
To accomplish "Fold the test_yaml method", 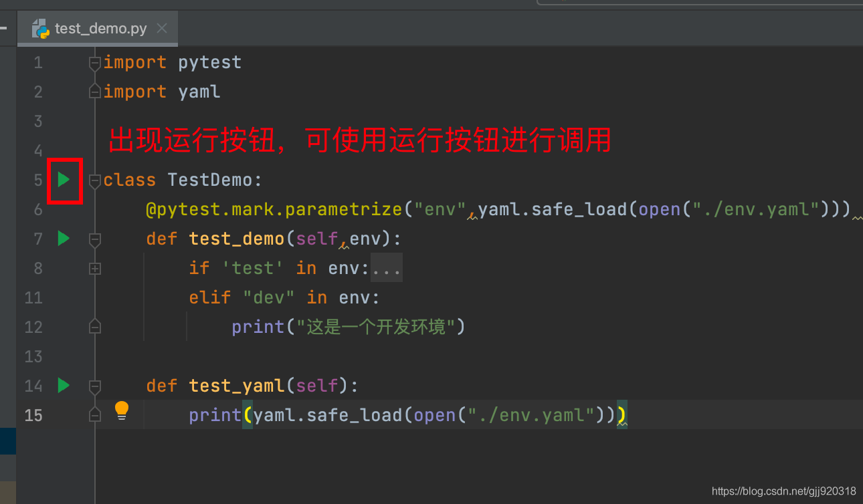I will click(x=95, y=386).
